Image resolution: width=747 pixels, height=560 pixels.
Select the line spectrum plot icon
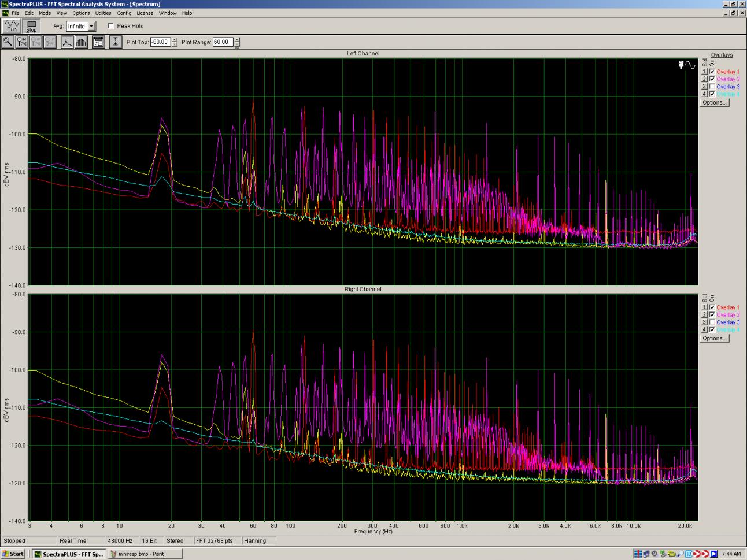tap(67, 42)
